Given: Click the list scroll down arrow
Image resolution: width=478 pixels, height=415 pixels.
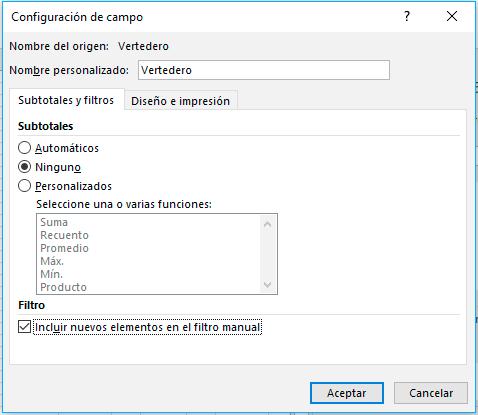Looking at the screenshot, I should 267,285.
